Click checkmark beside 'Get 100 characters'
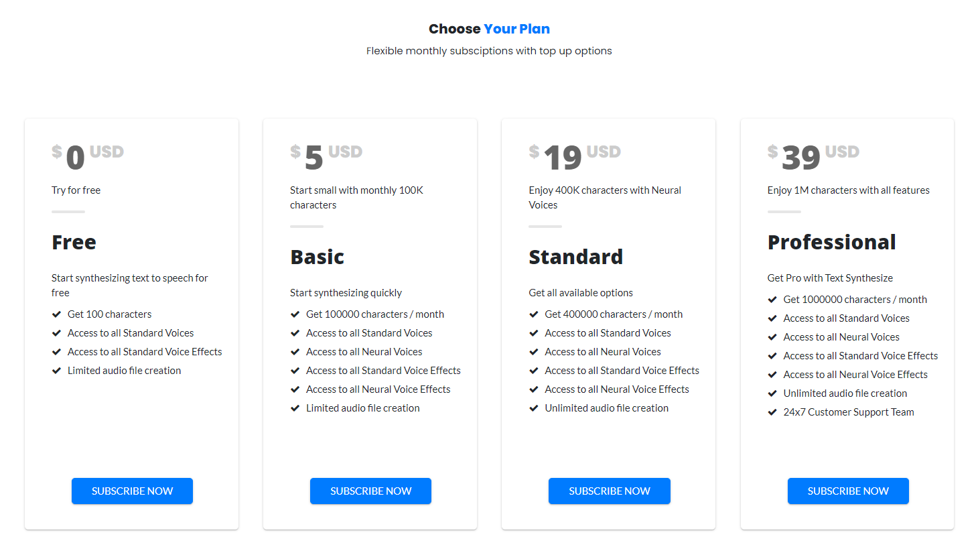980x553 pixels. tap(57, 314)
